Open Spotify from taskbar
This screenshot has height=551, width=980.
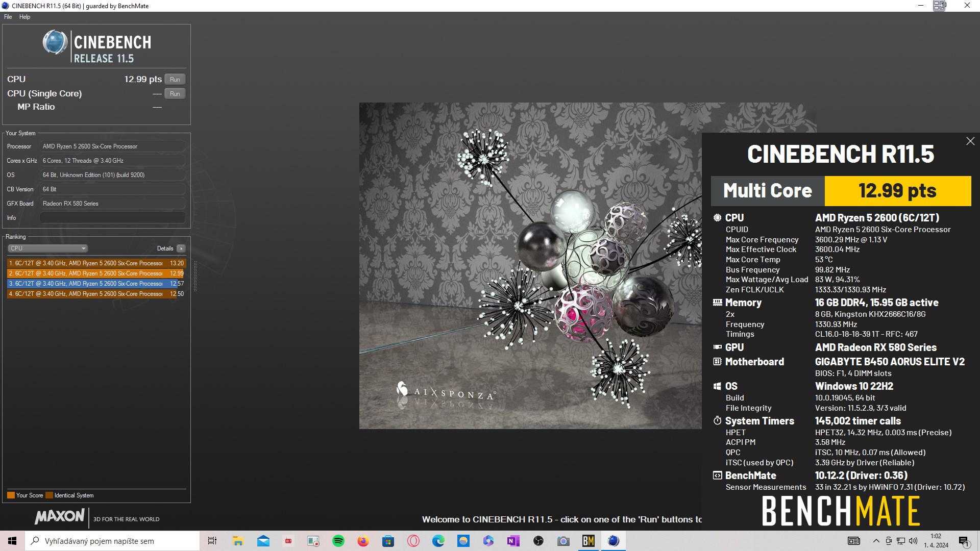[338, 541]
